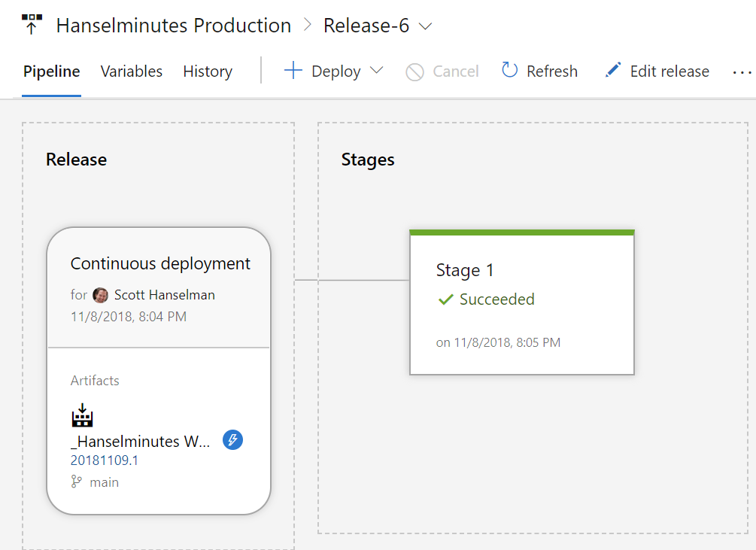Go to the History tab
The image size is (756, 550).
pos(208,71)
